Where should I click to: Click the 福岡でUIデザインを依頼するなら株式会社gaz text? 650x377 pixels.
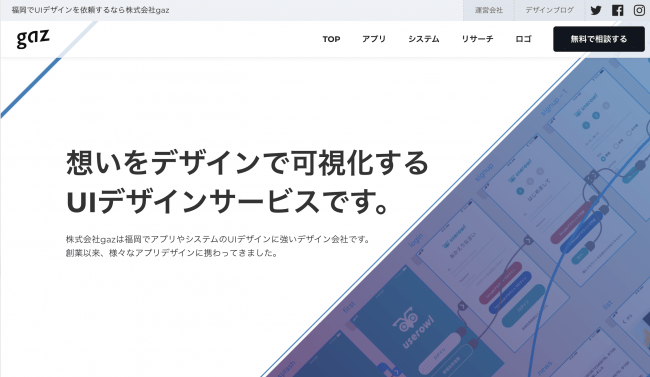(x=90, y=10)
